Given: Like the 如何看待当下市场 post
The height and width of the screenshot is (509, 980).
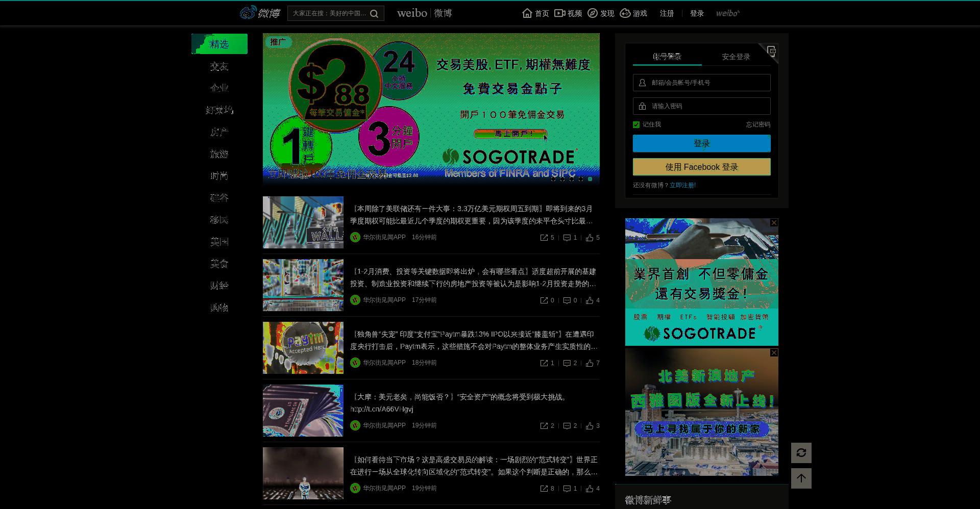Looking at the screenshot, I should [x=590, y=489].
